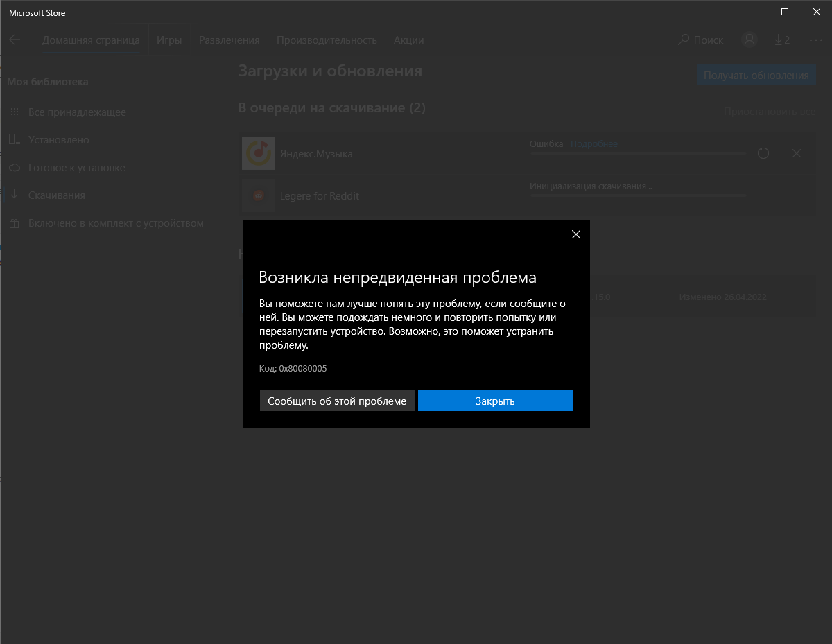Click the grid icon beside Все принадлежащее

15,112
